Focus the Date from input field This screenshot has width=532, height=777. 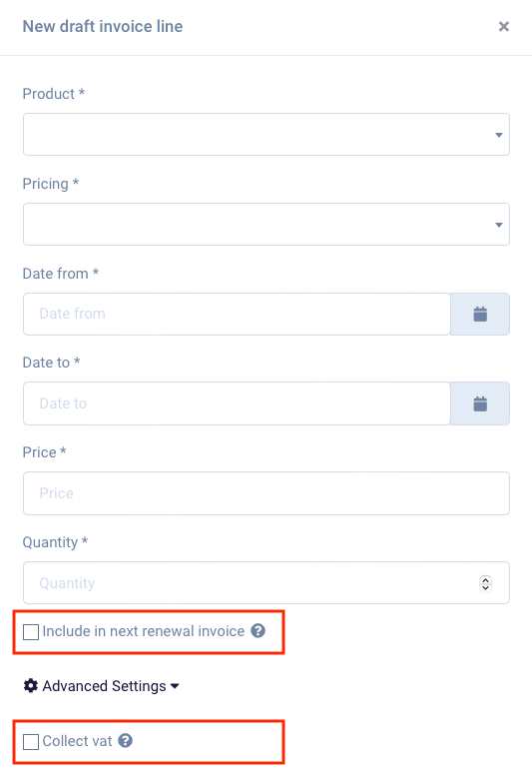237,314
